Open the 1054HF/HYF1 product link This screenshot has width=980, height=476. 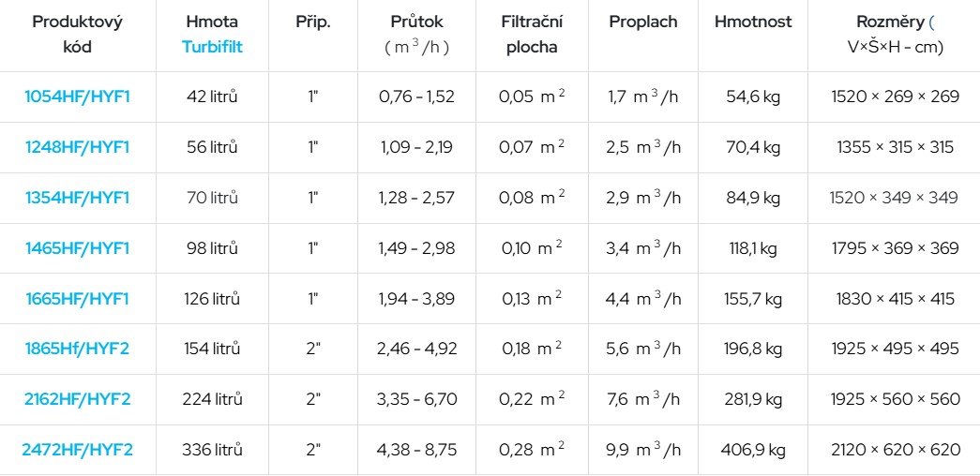pyautogui.click(x=78, y=97)
